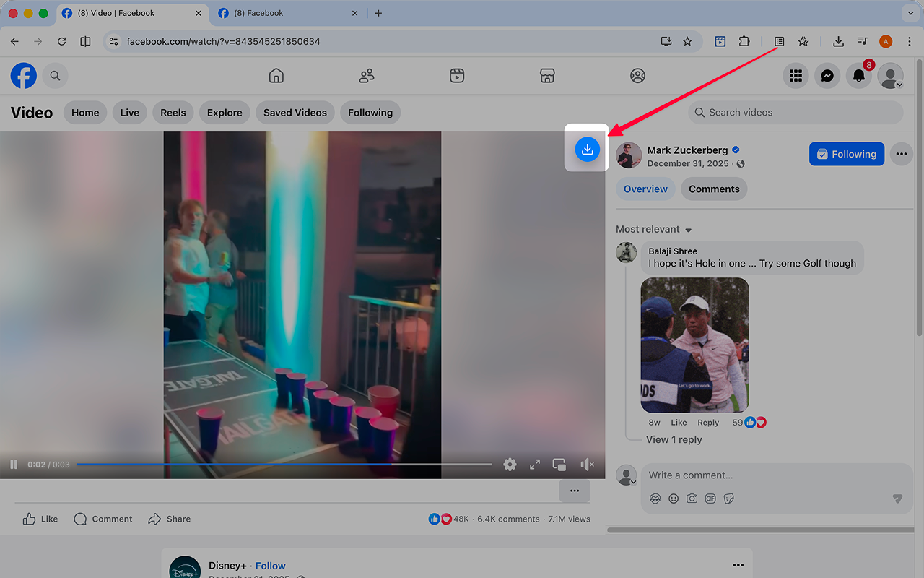Screen dimensions: 924x578
Task: Switch to the Overview tab
Action: tap(645, 189)
